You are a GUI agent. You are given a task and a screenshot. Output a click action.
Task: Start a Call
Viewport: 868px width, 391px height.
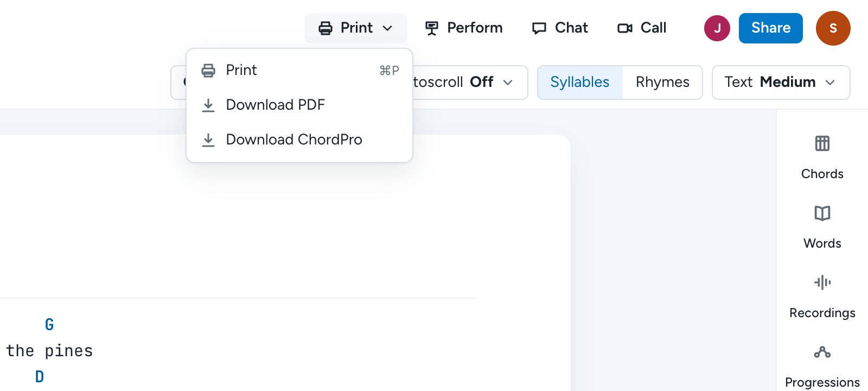point(642,28)
